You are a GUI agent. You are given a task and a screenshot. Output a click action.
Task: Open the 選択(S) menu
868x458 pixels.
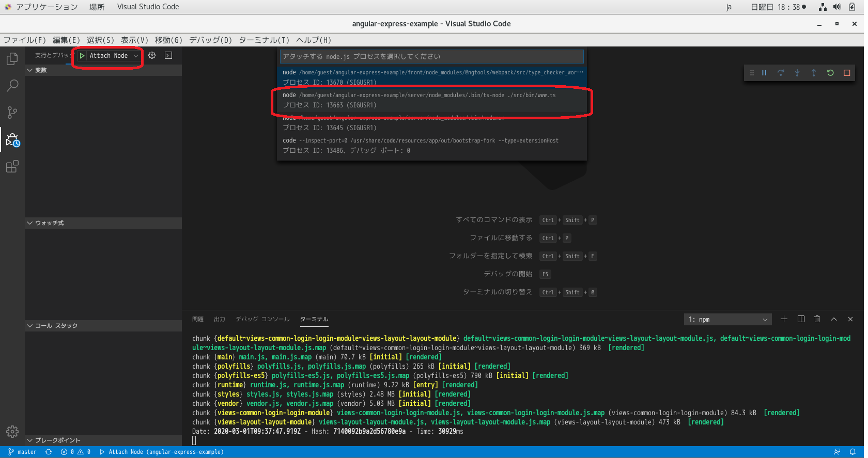click(100, 40)
